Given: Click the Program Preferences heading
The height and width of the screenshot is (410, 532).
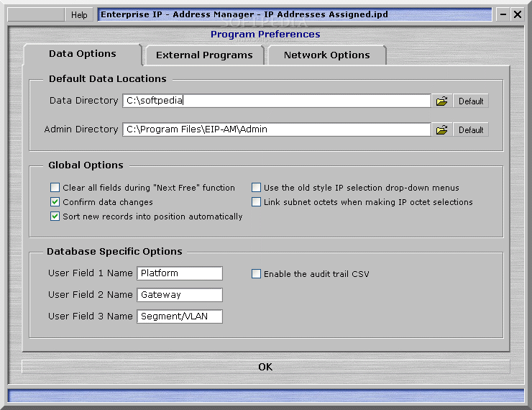Looking at the screenshot, I should [265, 35].
